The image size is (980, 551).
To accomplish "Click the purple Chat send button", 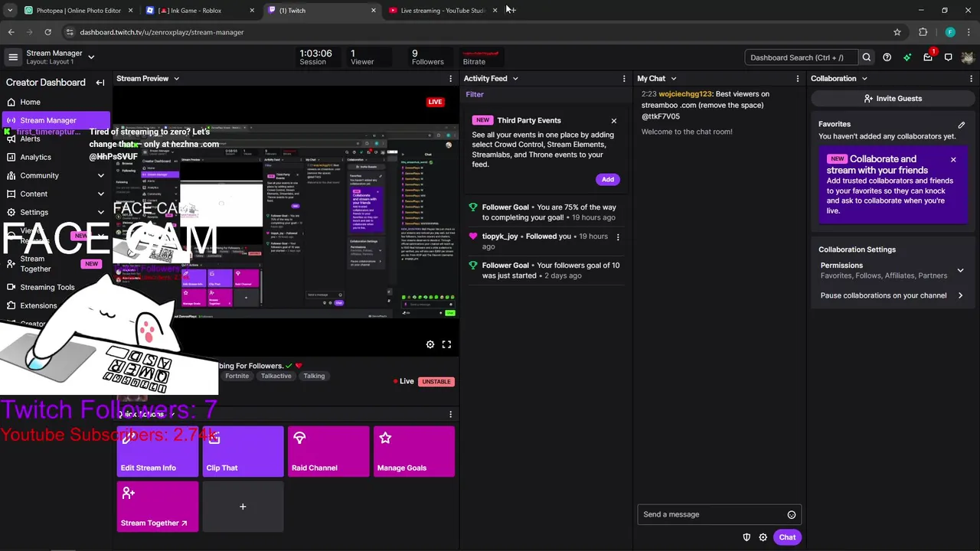I will 787,537.
